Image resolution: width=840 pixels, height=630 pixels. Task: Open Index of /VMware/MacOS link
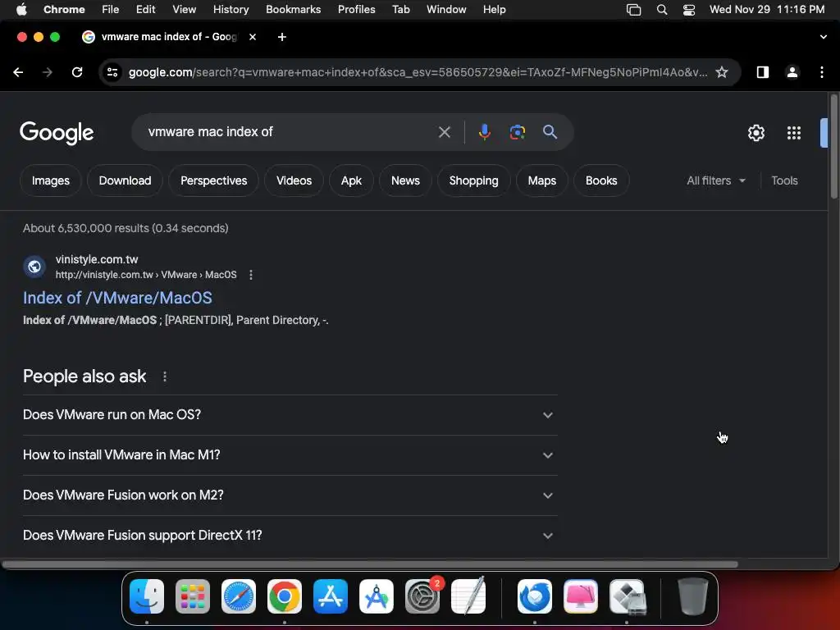[117, 298]
